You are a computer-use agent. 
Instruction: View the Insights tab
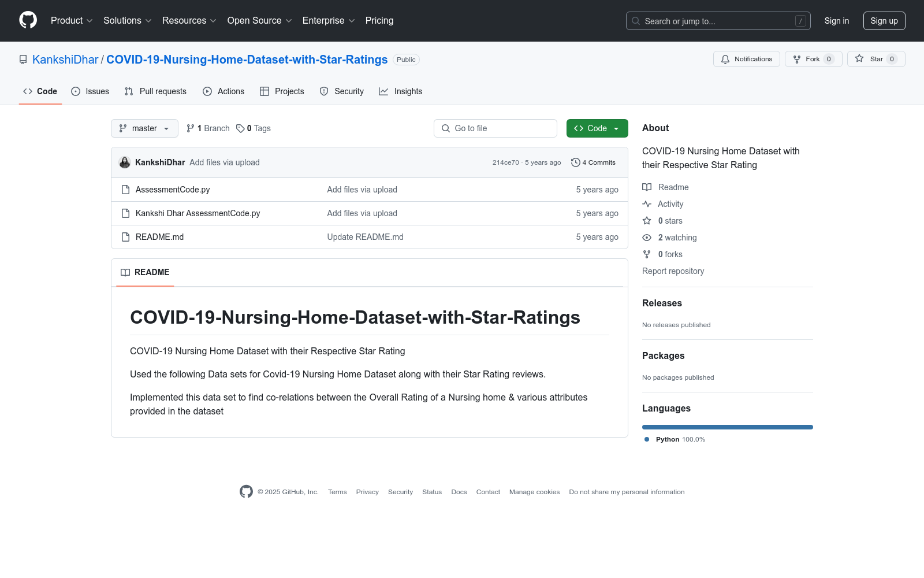coord(401,91)
